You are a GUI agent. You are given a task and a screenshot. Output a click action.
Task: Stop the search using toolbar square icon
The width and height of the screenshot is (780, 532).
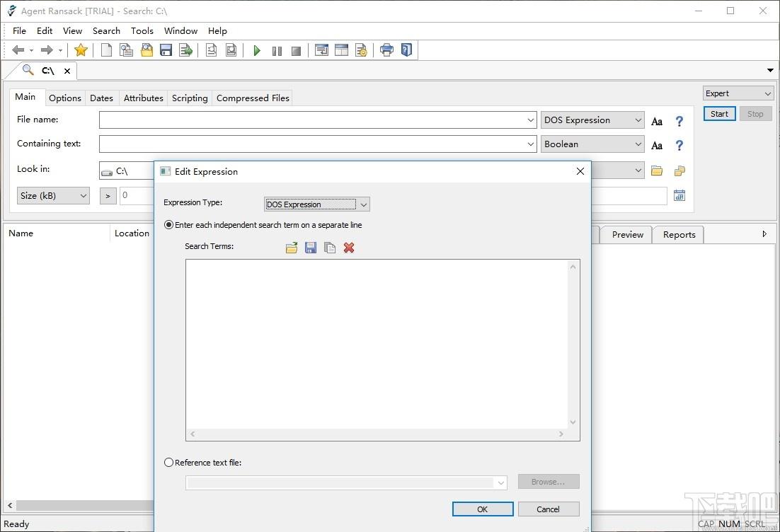point(296,51)
